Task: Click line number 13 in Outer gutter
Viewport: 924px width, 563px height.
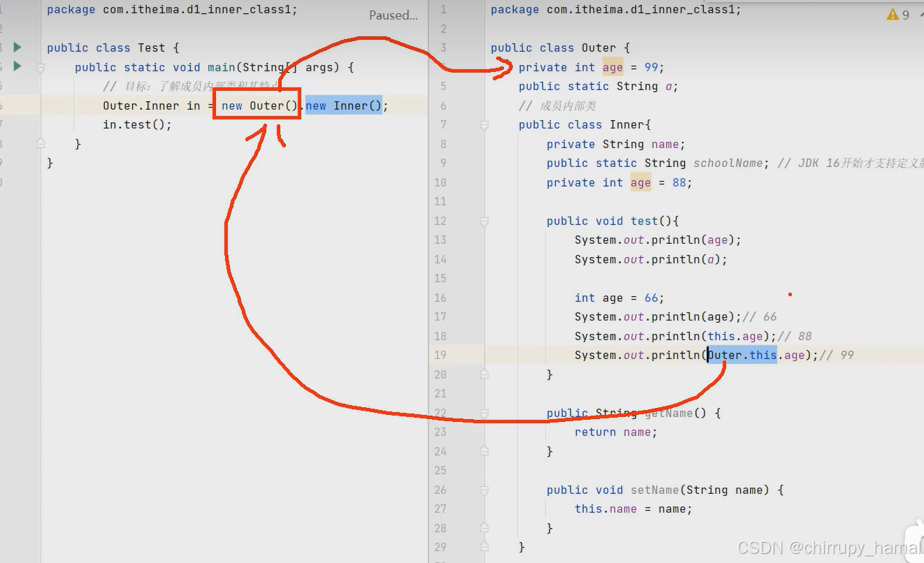Action: (440, 240)
